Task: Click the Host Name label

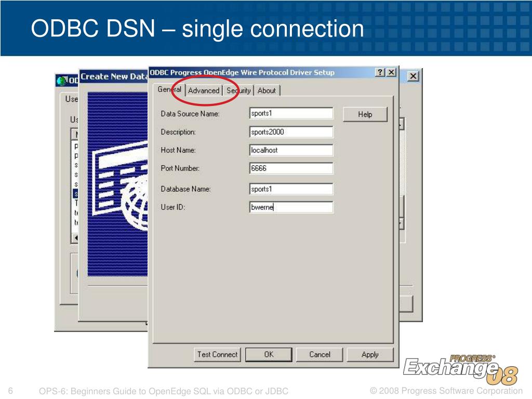Action: point(178,150)
